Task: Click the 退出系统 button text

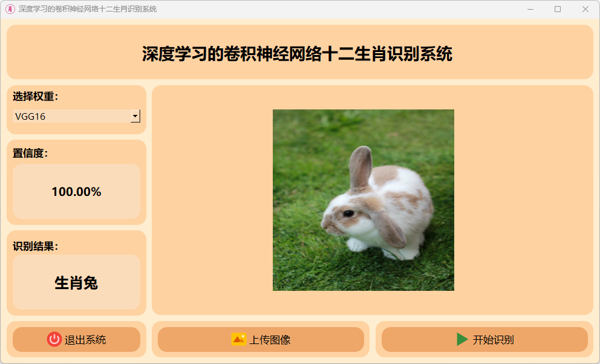Action: [x=85, y=340]
